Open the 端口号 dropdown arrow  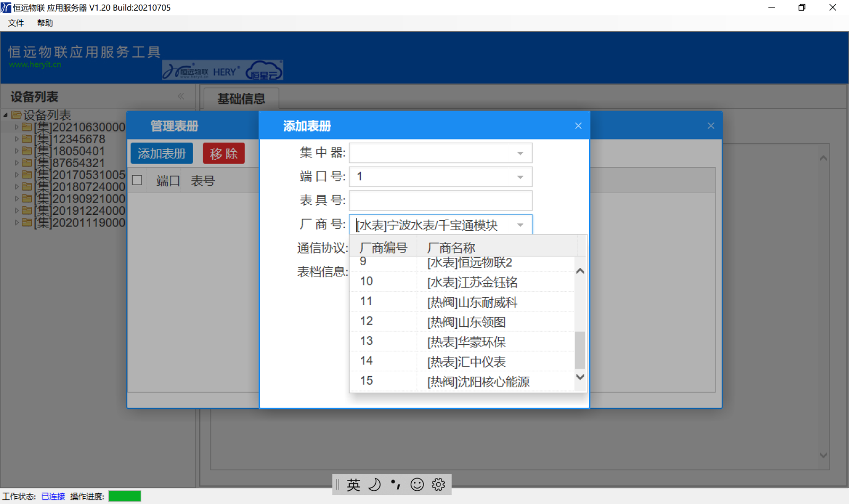[521, 177]
